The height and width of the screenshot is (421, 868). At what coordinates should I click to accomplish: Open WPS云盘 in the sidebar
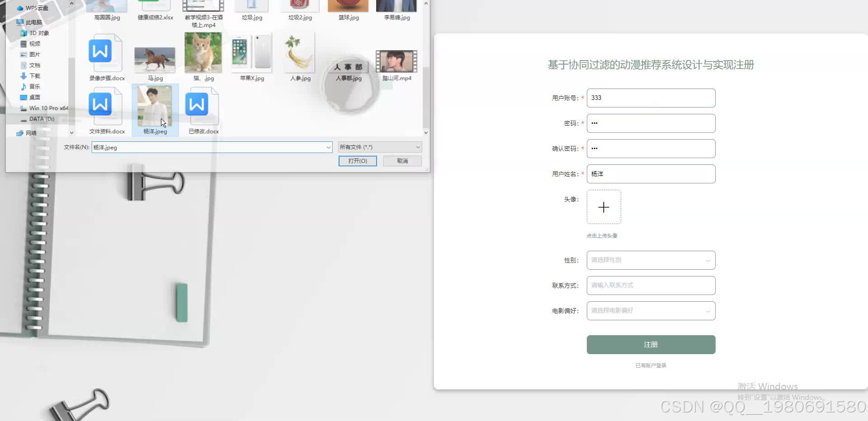pyautogui.click(x=37, y=8)
